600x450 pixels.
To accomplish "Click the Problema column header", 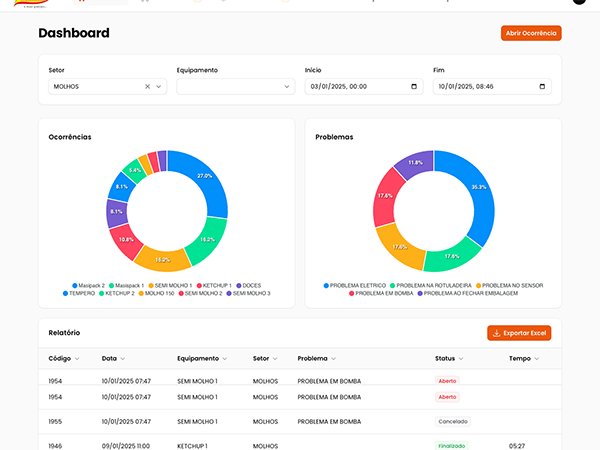I will [313, 358].
